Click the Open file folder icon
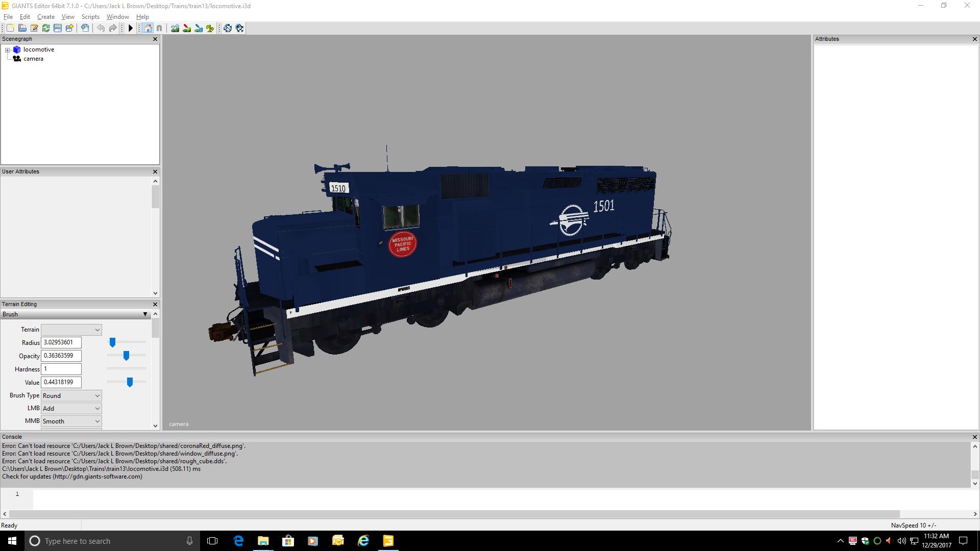Image resolution: width=980 pixels, height=551 pixels. pyautogui.click(x=22, y=28)
